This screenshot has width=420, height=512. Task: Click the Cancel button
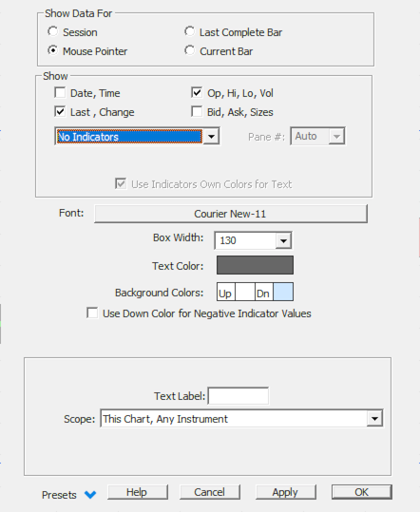[x=210, y=492]
